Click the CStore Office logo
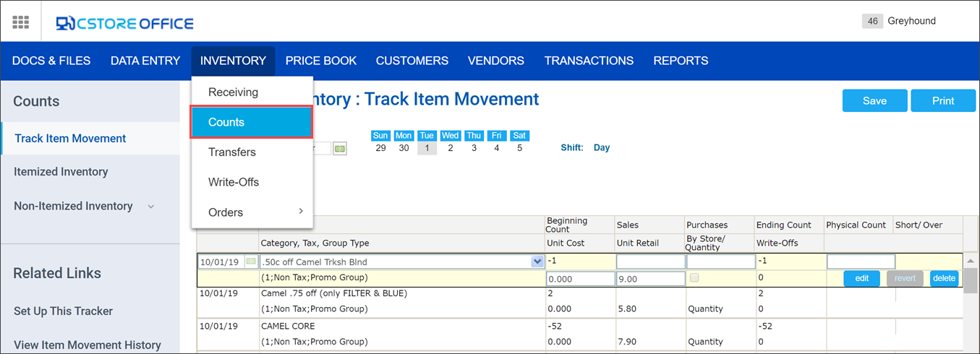Viewport: 980px width, 354px height. 125,23
